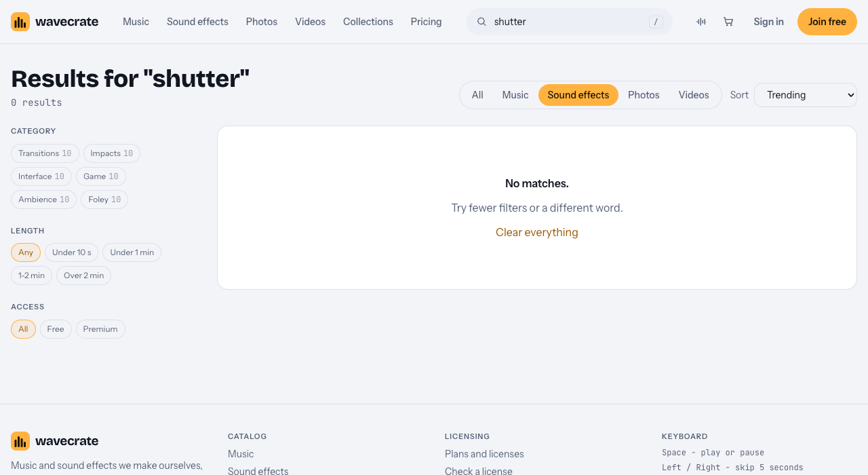Toggle the Transitions category filter

pyautogui.click(x=45, y=153)
